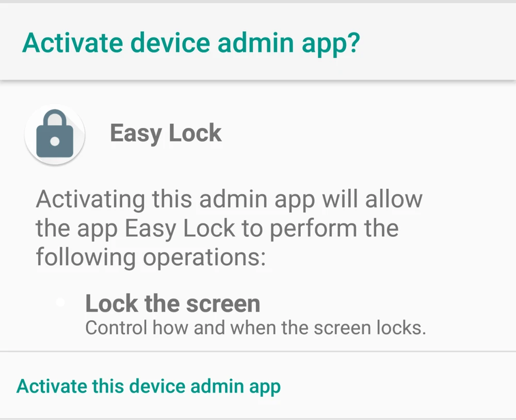
Task: Select the Lock the screen permission heading
Action: (x=172, y=304)
